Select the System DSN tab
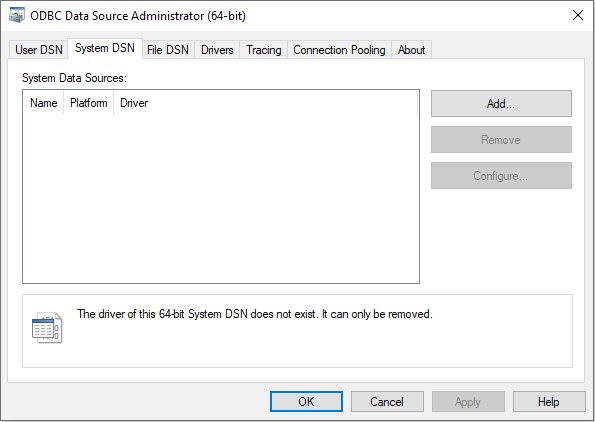The image size is (595, 422). coord(105,48)
